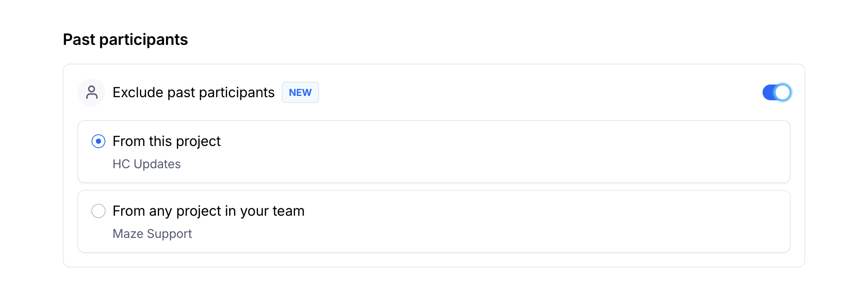Click the white knob of the toggle switch
This screenshot has height=285, width=868.
coord(783,92)
